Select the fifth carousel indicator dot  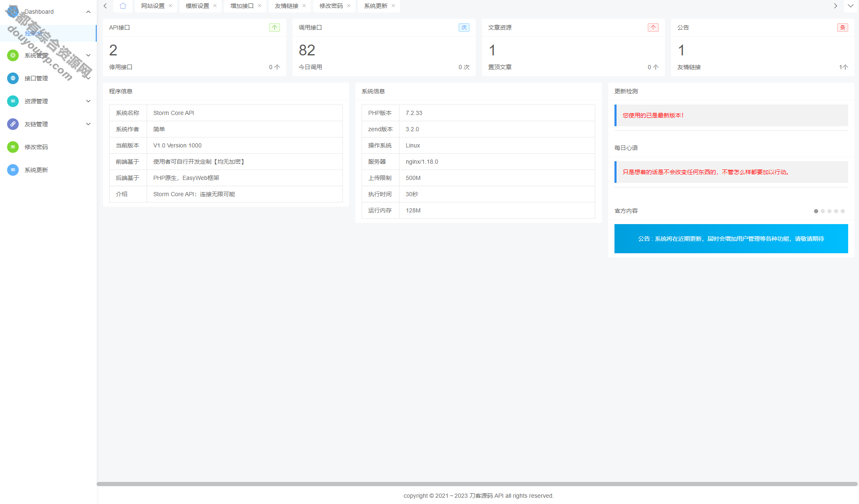coord(843,211)
